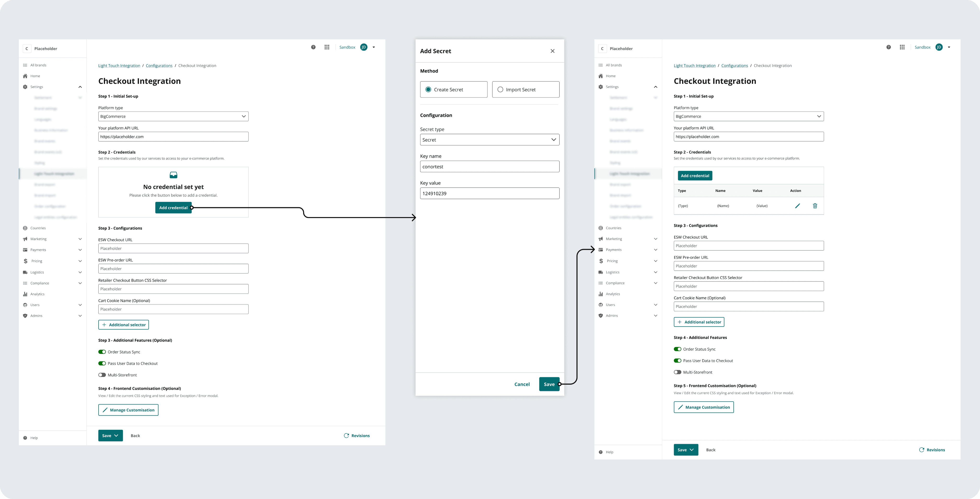980x499 pixels.
Task: Open Platform type dropdown in left screen
Action: tap(173, 117)
